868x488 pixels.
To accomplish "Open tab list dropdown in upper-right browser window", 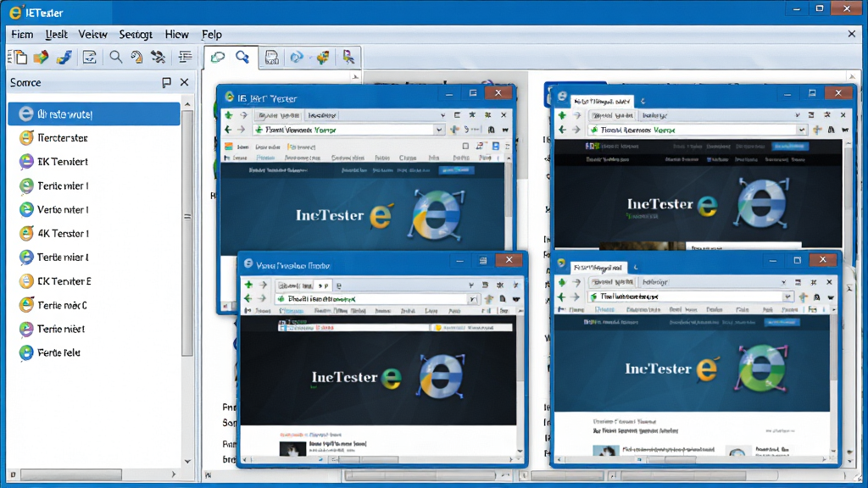I will click(797, 115).
